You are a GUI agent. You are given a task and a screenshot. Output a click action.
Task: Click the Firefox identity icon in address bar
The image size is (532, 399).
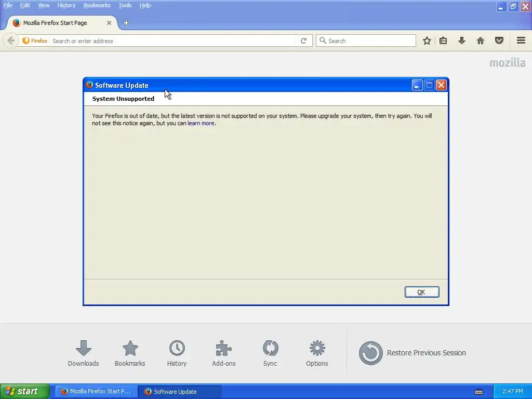point(35,41)
